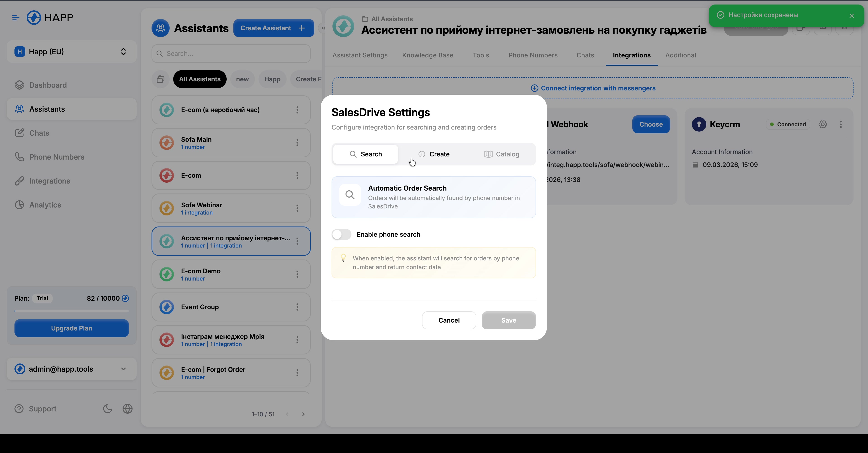Click the Trial plan usage progress bar
Image resolution: width=868 pixels, height=453 pixels.
coord(71,311)
